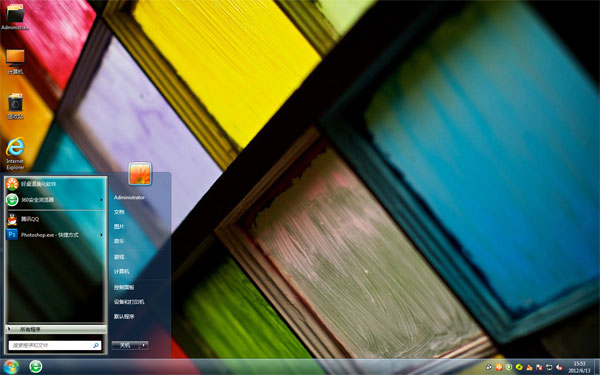Screen dimensions: 600x375
Task: Open Administrator personal folder link in Start menu
Action: pos(129,197)
